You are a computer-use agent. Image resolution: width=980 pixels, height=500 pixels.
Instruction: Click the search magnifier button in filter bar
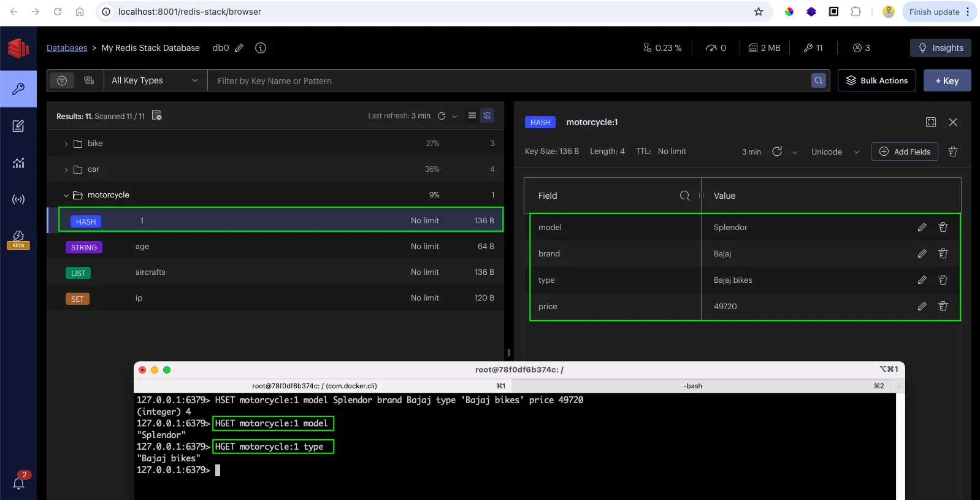pyautogui.click(x=819, y=80)
